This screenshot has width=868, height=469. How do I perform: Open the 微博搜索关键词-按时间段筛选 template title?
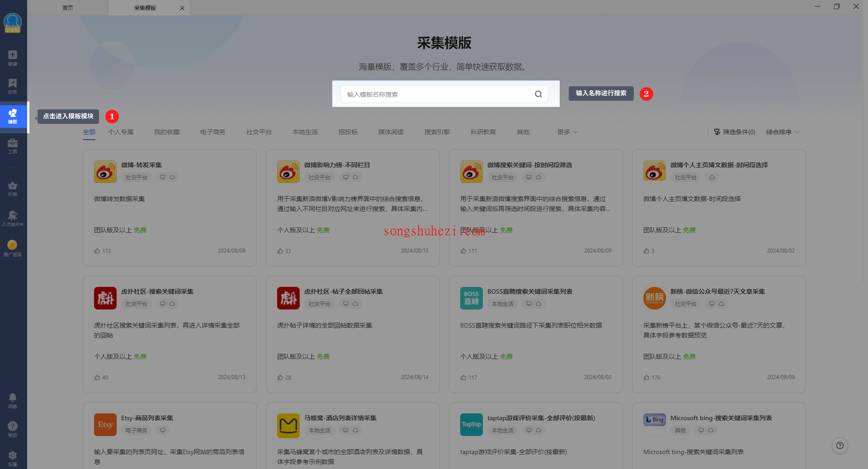530,165
